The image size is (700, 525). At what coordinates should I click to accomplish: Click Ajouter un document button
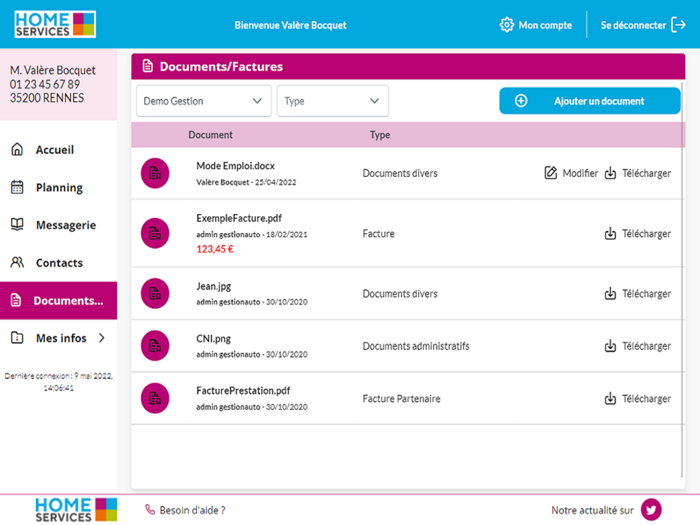point(590,101)
